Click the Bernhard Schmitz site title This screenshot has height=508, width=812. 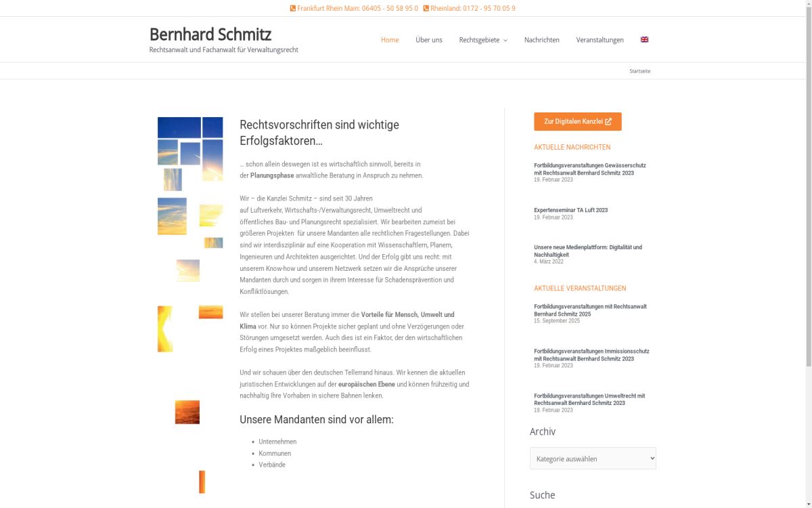tap(210, 34)
